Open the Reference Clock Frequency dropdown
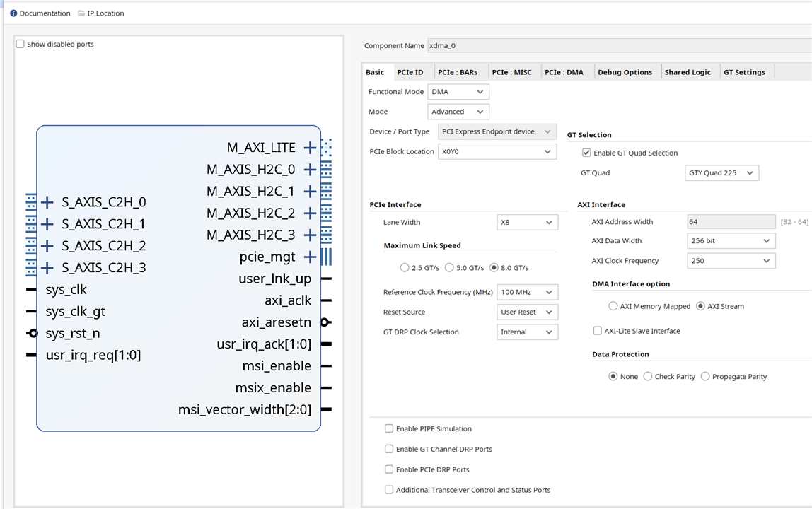The width and height of the screenshot is (812, 509). 527,292
